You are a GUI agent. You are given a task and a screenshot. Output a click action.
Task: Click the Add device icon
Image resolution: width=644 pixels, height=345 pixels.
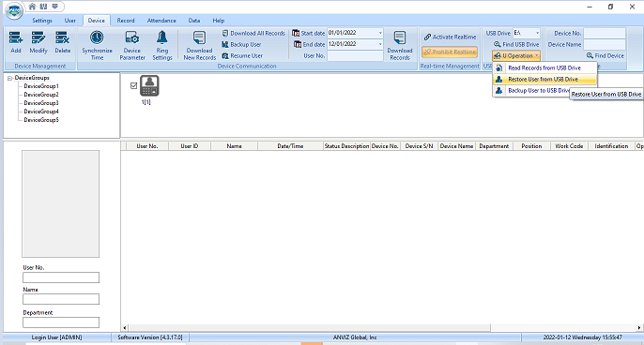[x=16, y=37]
